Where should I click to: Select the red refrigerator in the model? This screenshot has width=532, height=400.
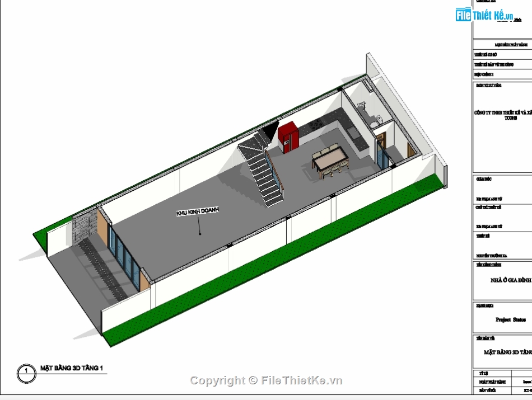click(288, 138)
